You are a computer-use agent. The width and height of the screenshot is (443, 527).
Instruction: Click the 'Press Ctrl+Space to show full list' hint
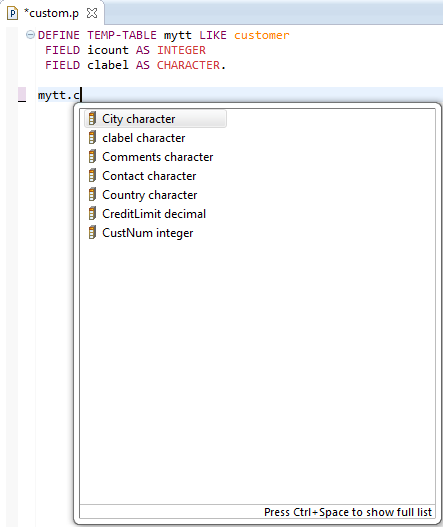point(348,512)
